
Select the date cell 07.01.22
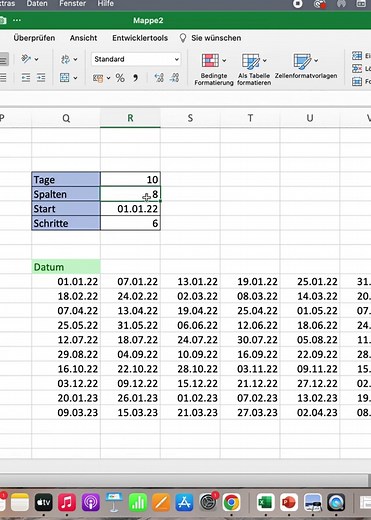point(130,282)
